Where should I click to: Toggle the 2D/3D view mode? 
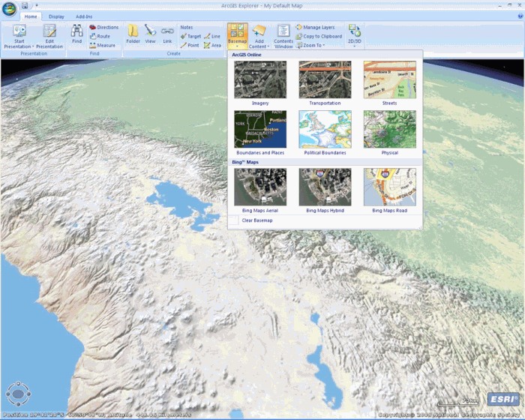click(354, 35)
